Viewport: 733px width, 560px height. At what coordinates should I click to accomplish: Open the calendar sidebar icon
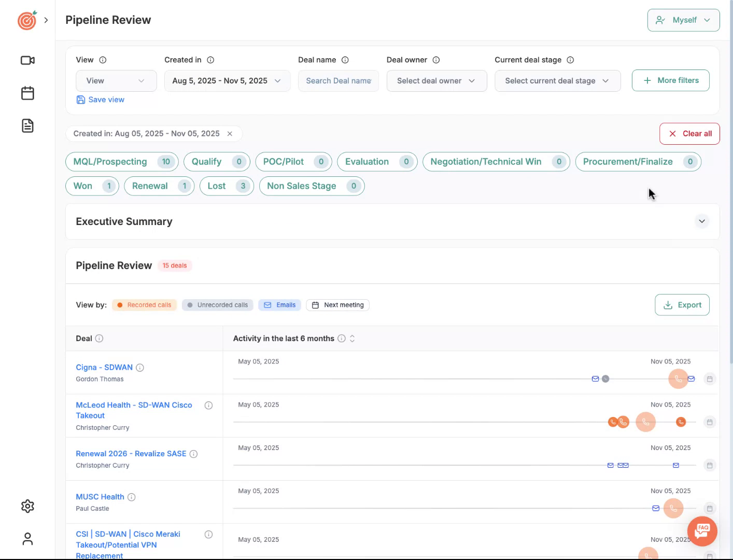click(x=27, y=93)
